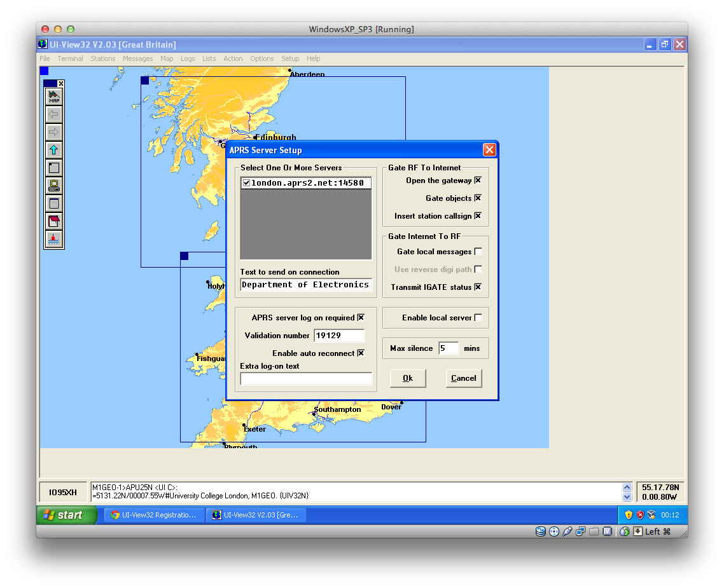Open the Setup menu
Screen dimensions: 724x588
point(290,58)
